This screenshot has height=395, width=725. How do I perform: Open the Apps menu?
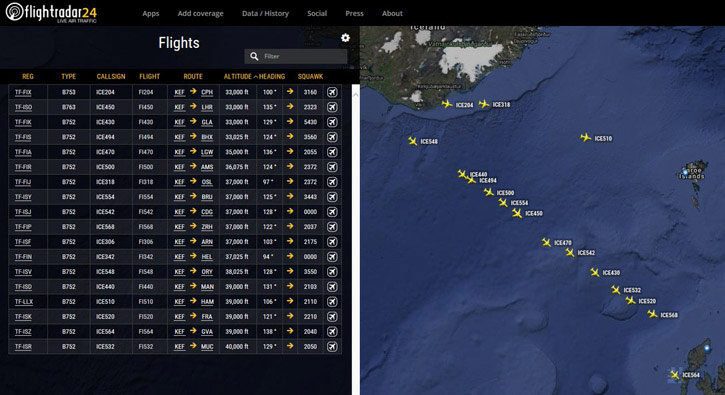coord(151,13)
